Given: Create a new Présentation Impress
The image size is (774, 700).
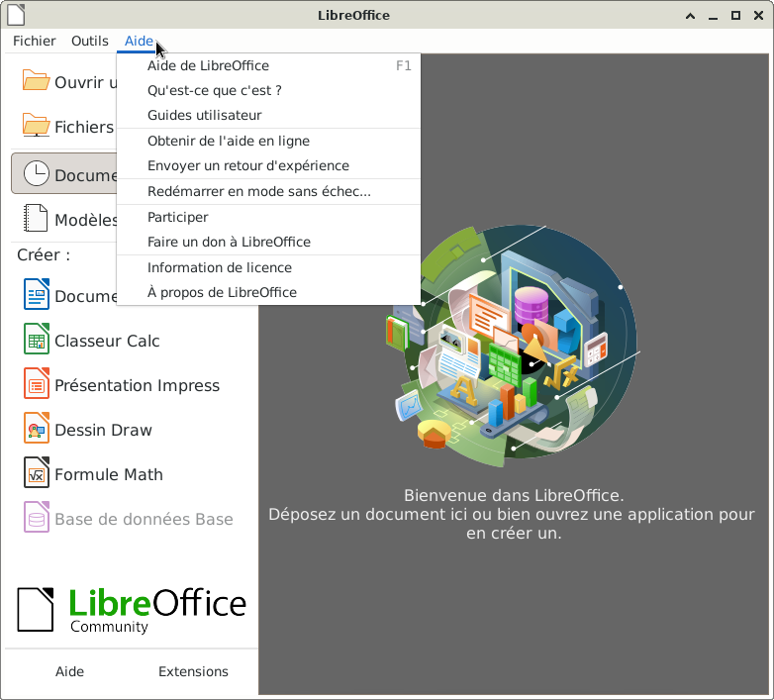Looking at the screenshot, I should [x=138, y=385].
